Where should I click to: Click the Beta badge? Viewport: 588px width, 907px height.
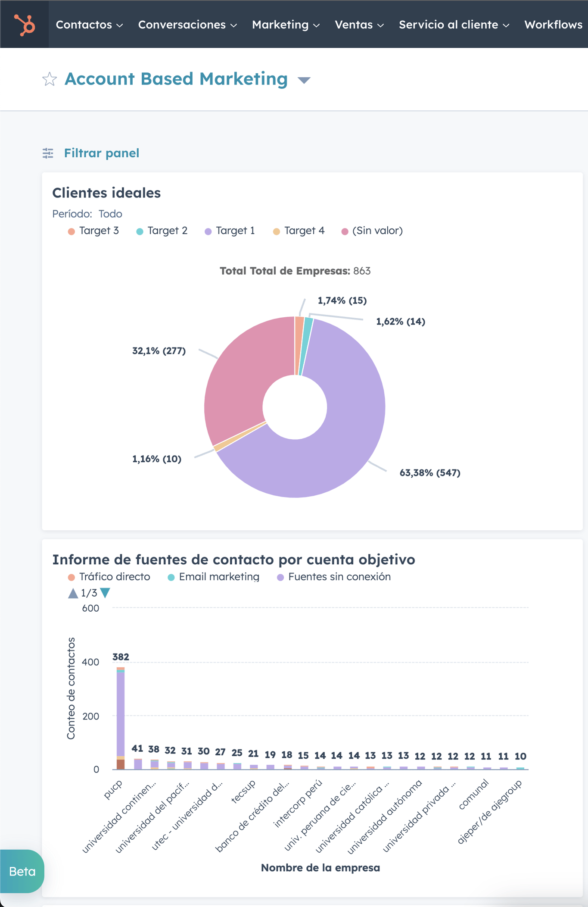tap(22, 872)
